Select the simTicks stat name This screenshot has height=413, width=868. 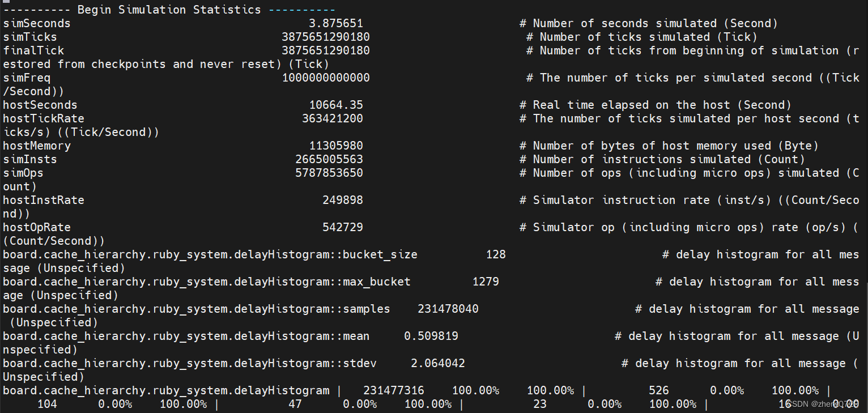coord(30,37)
